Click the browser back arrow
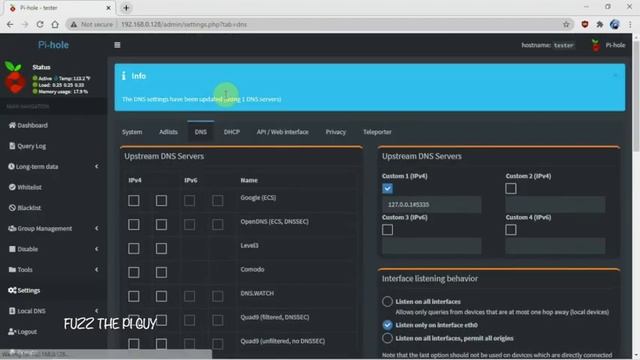Screen dimensions: 640x360 point(10,24)
